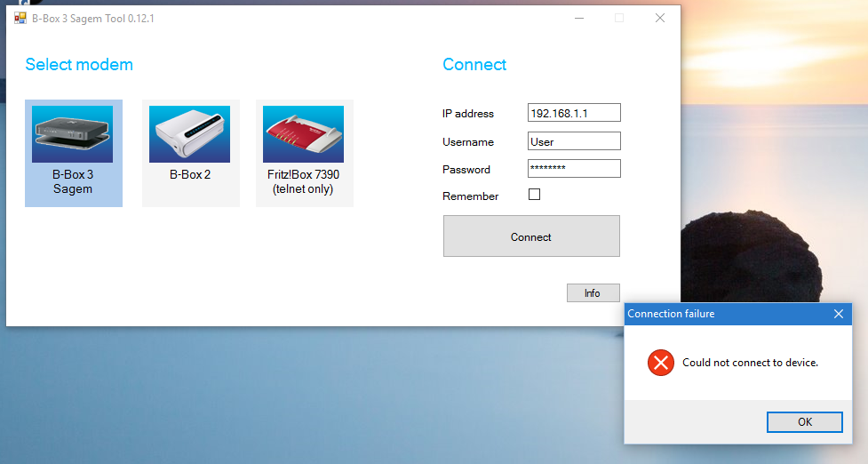868x464 pixels.
Task: Dismiss error with the OK button
Action: pos(804,422)
